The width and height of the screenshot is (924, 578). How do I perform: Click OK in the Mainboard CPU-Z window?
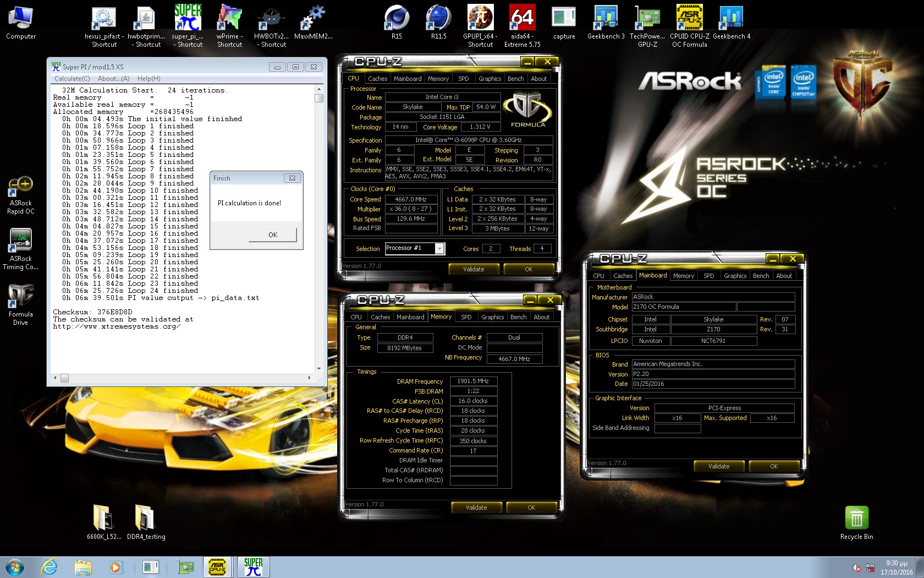coord(774,466)
